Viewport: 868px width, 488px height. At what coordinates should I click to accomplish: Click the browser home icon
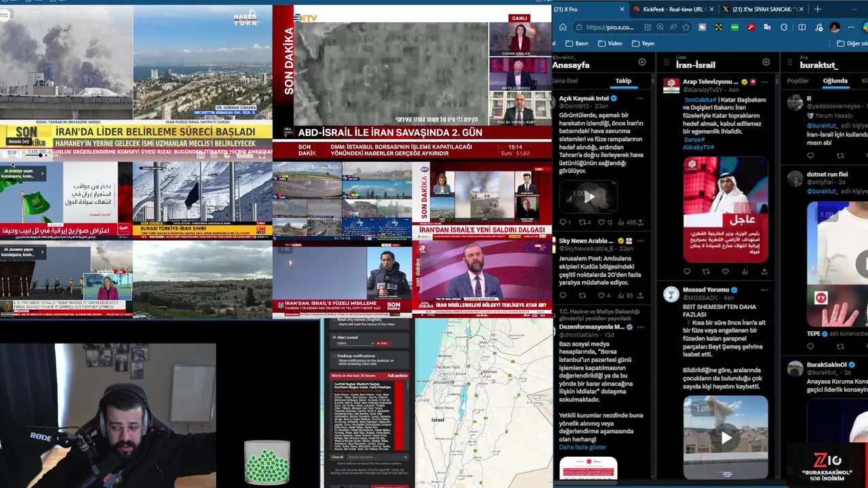point(563,27)
